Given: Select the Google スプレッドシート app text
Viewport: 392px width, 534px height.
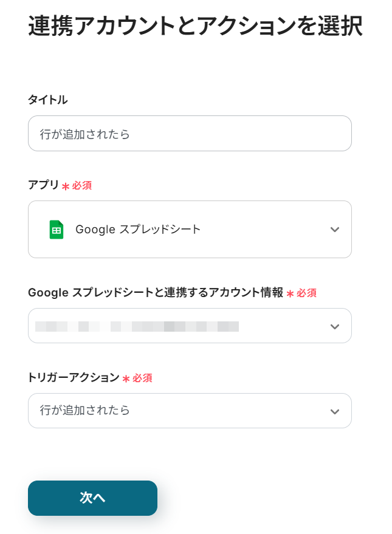Looking at the screenshot, I should click(x=138, y=230).
